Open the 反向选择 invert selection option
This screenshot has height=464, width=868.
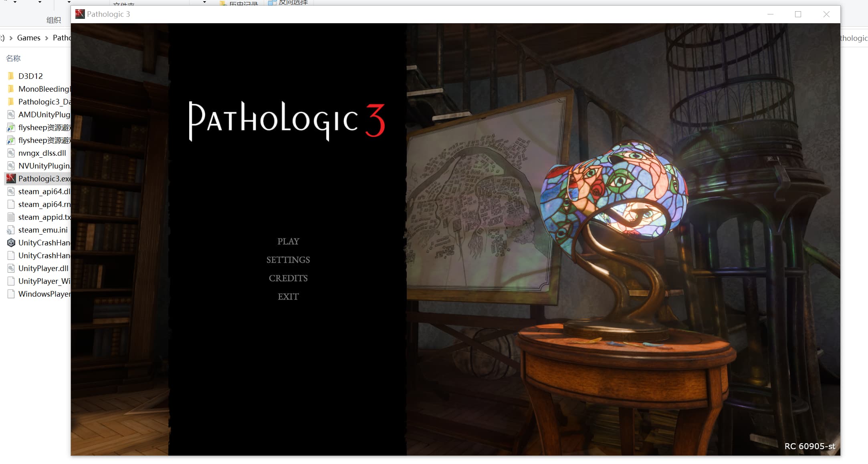click(x=293, y=2)
